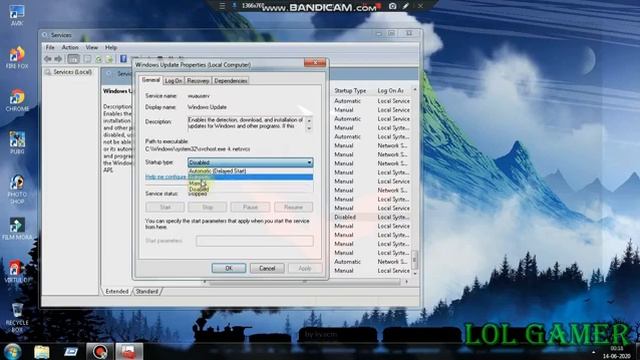The height and width of the screenshot is (360, 640).
Task: Open the Photoshop desktop shortcut
Action: (x=17, y=189)
